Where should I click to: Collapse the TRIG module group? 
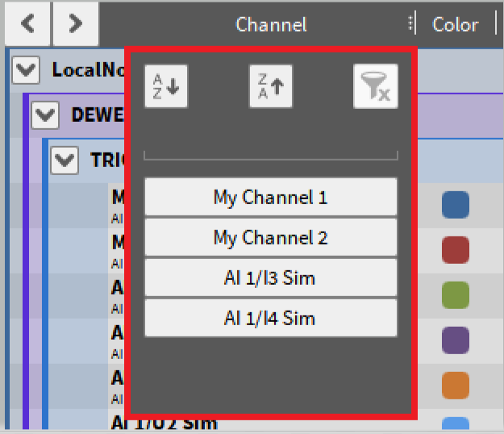pyautogui.click(x=64, y=161)
